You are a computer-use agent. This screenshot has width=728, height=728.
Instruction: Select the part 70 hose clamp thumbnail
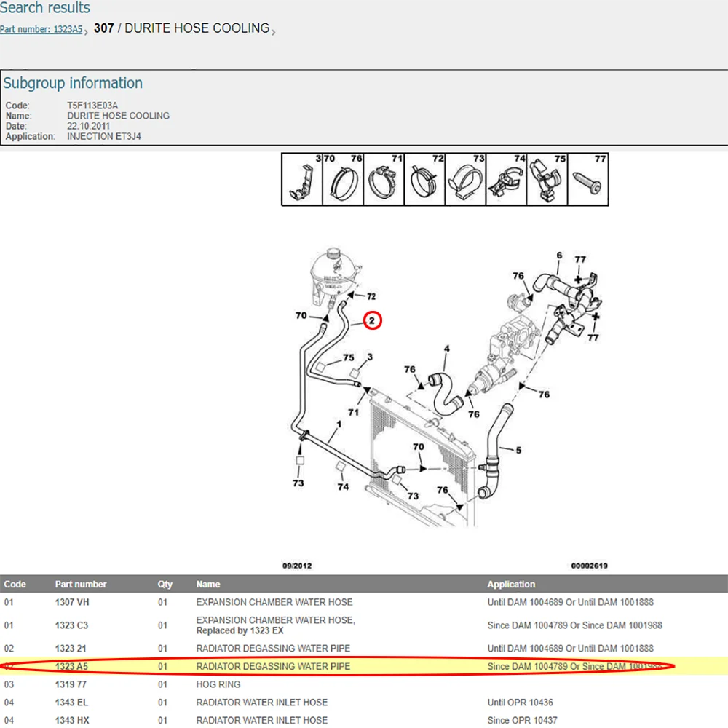(x=343, y=179)
